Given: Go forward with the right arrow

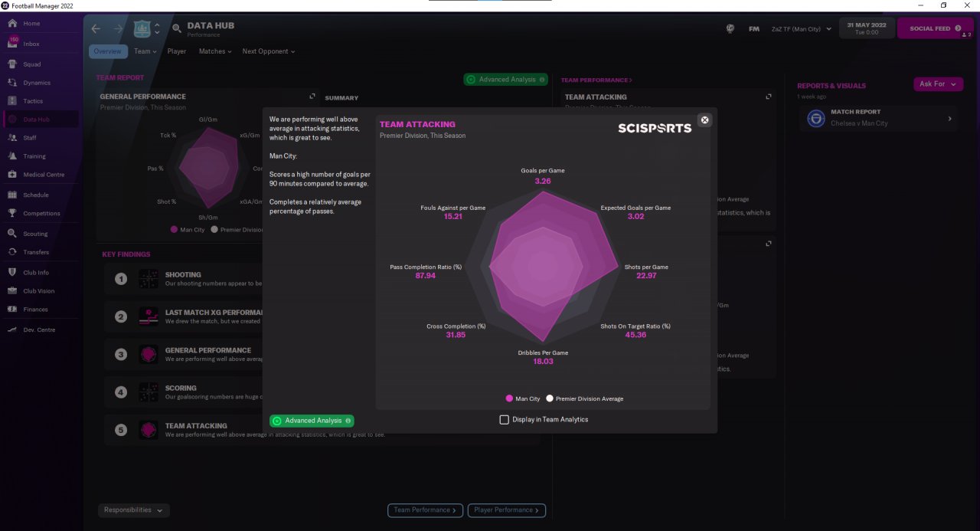Looking at the screenshot, I should [x=118, y=29].
